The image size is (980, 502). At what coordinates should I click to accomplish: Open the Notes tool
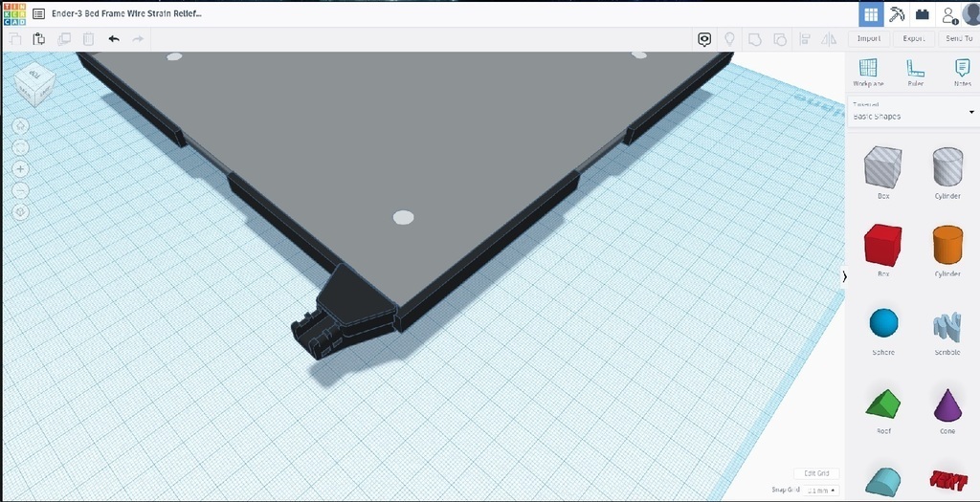click(963, 73)
